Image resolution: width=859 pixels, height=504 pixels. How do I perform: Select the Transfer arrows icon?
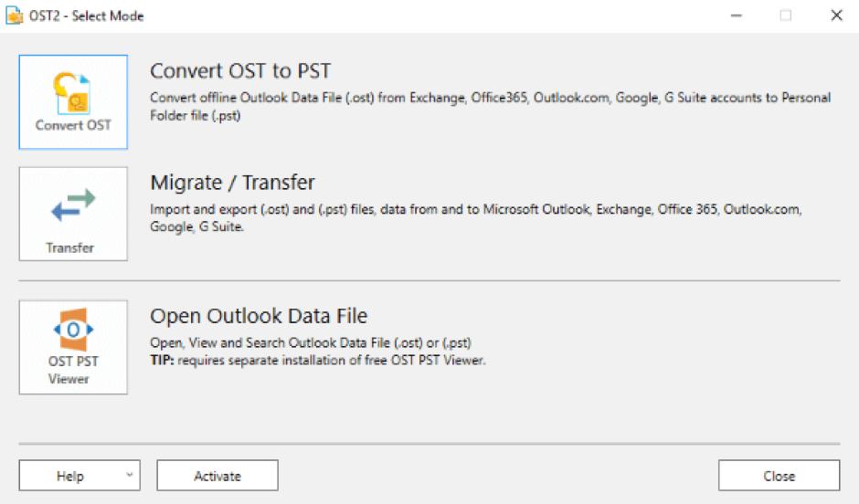[x=73, y=205]
